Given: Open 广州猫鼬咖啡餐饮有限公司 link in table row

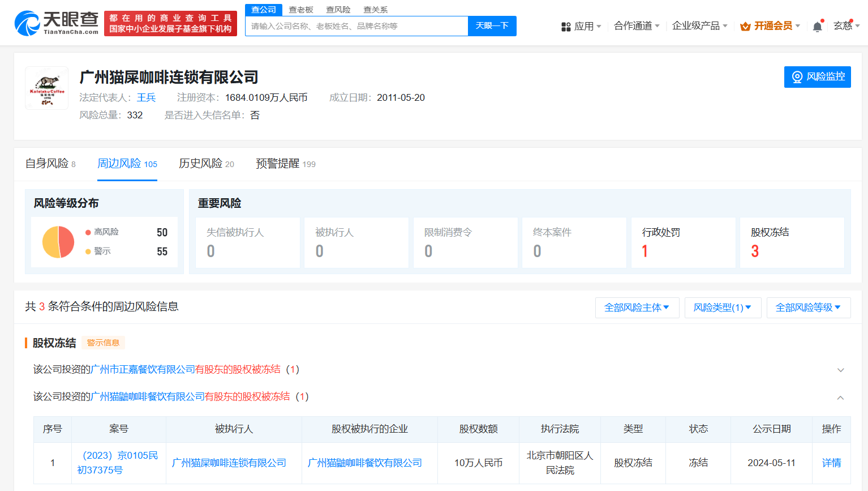Looking at the screenshot, I should coord(365,463).
